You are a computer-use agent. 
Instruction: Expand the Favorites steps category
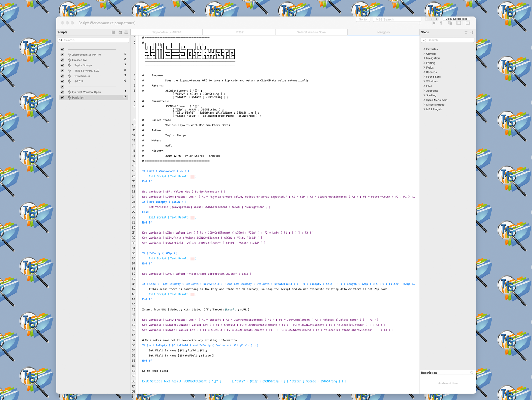pyautogui.click(x=424, y=49)
